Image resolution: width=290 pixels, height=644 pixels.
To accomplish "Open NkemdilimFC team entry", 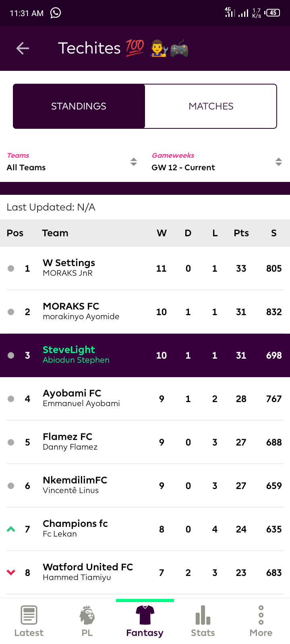I will tap(145, 485).
